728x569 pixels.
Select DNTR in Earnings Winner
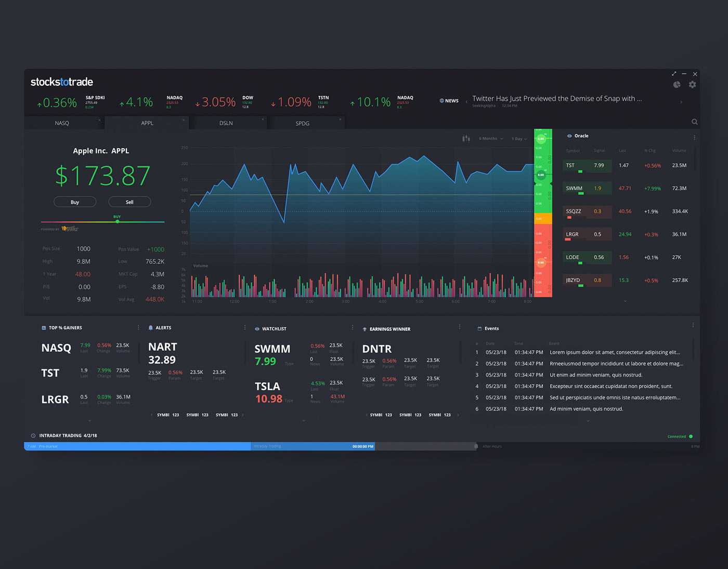tap(377, 349)
